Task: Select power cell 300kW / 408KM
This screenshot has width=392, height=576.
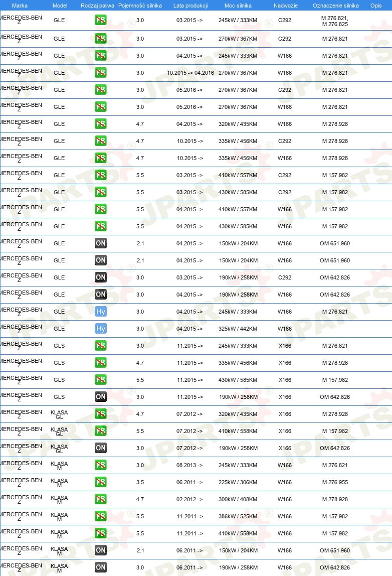Action: (238, 499)
